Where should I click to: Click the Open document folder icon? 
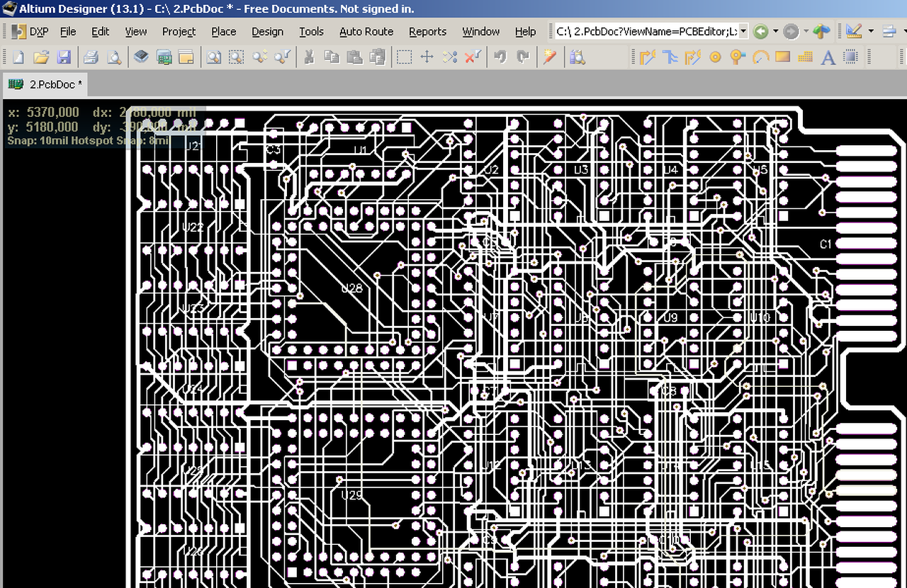pos(41,57)
